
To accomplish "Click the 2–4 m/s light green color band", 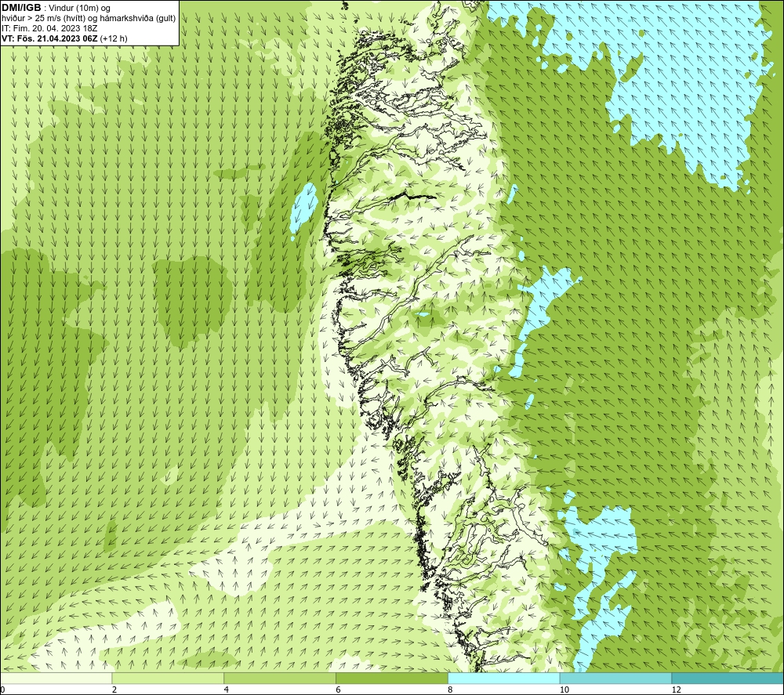I will [x=168, y=678].
